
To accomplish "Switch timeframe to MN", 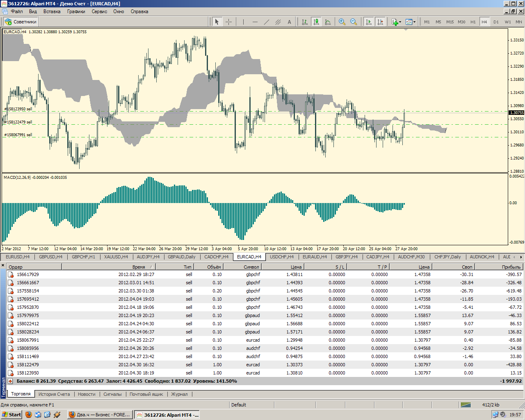I will click(519, 22).
